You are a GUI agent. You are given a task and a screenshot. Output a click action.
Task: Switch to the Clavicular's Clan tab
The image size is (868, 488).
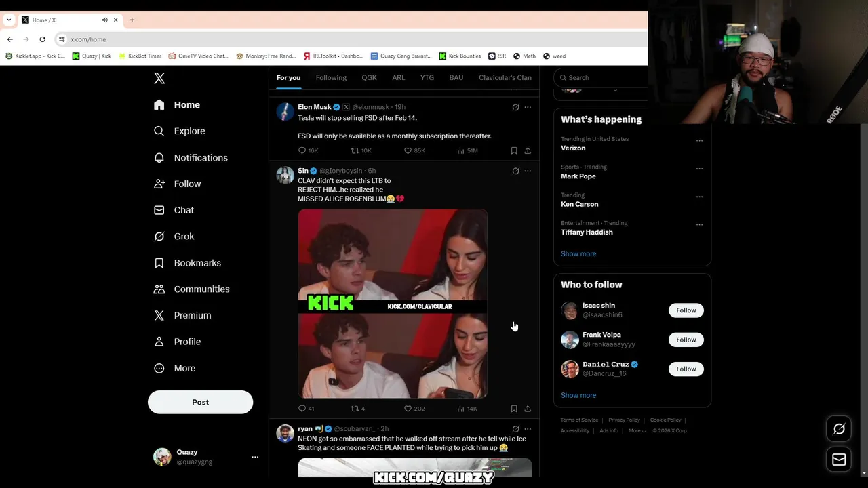point(505,77)
